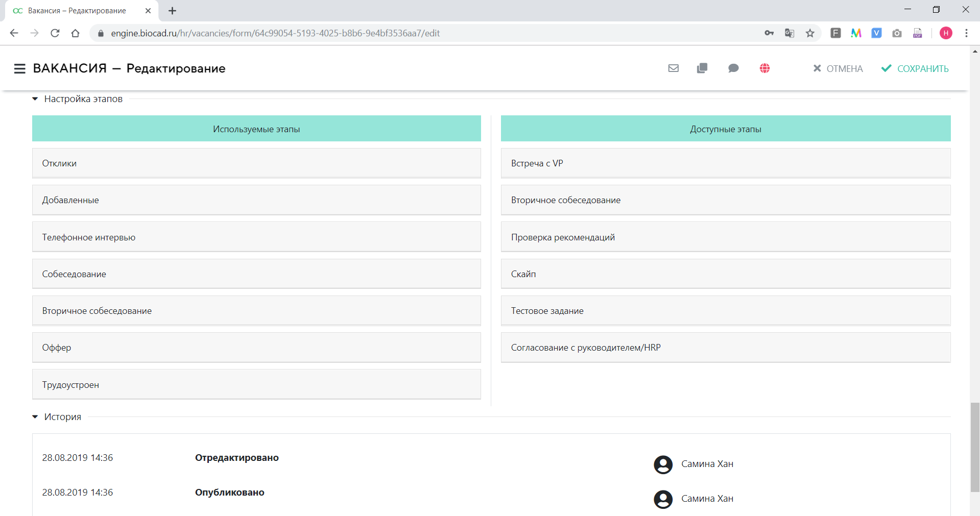
Task: Click the envelope mail icon
Action: click(x=673, y=68)
